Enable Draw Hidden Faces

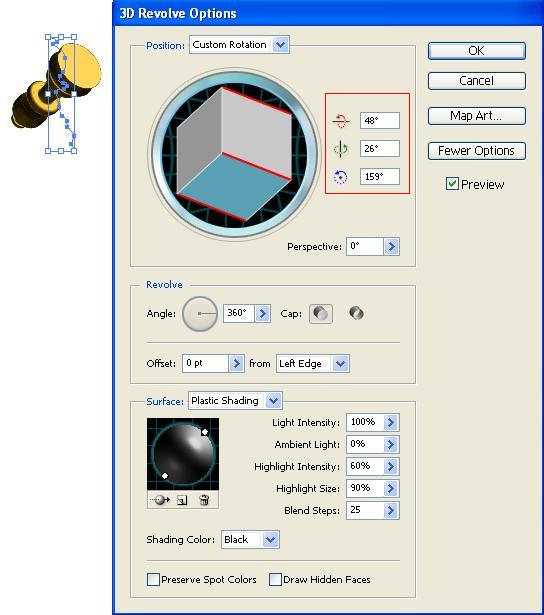pyautogui.click(x=275, y=579)
